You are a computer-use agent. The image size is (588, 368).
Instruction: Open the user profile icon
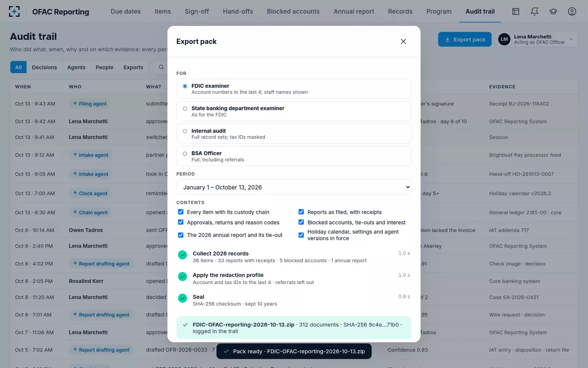tap(572, 11)
